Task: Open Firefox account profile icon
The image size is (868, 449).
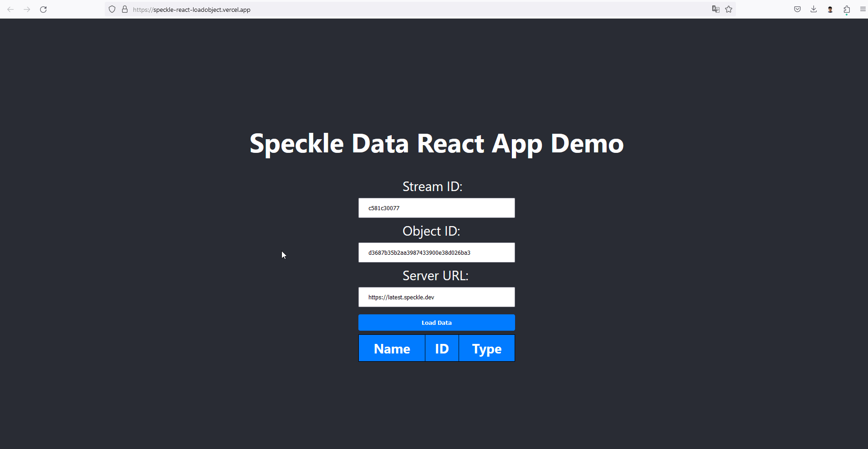Action: (x=830, y=9)
